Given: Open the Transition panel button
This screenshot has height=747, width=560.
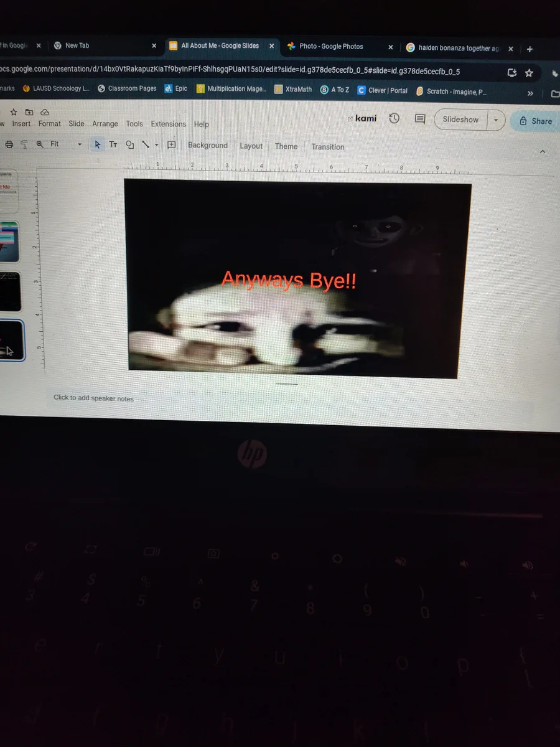Looking at the screenshot, I should pos(328,147).
